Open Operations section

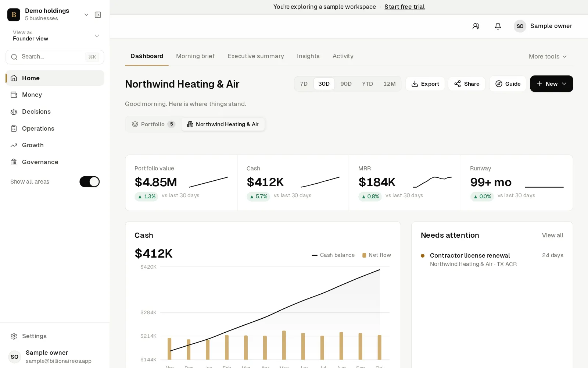[55, 128]
